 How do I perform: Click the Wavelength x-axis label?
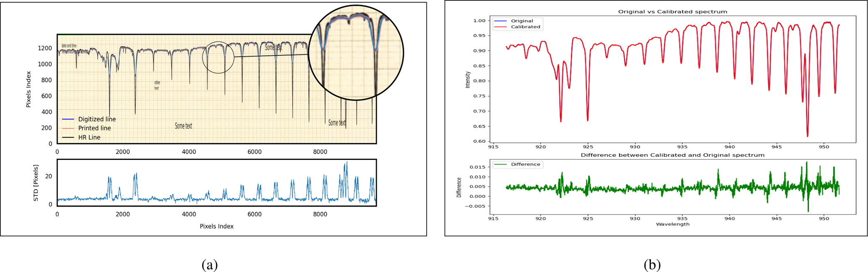point(672,224)
